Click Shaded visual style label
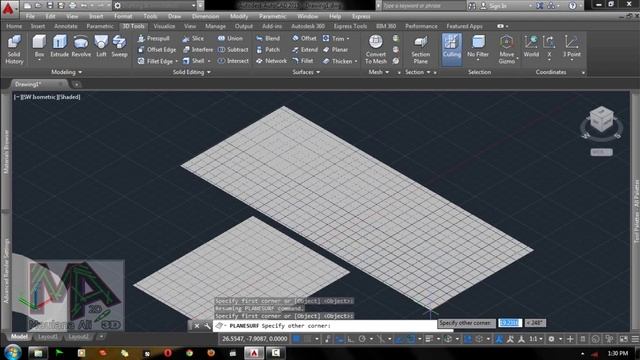 point(69,97)
